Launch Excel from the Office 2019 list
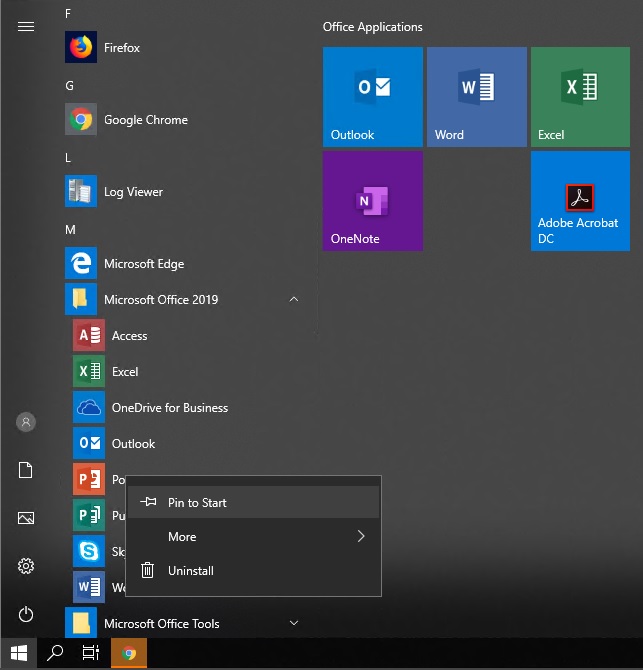 tap(88, 371)
